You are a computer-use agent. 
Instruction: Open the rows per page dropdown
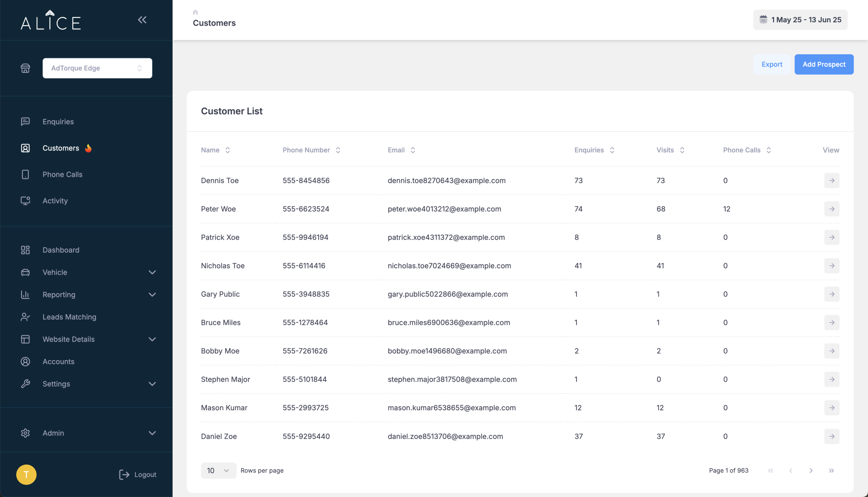218,470
